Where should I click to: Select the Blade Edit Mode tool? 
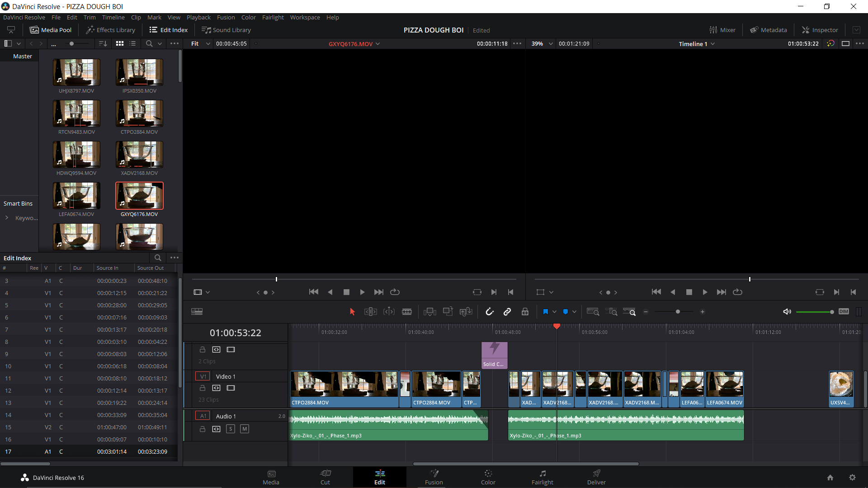[x=407, y=312]
